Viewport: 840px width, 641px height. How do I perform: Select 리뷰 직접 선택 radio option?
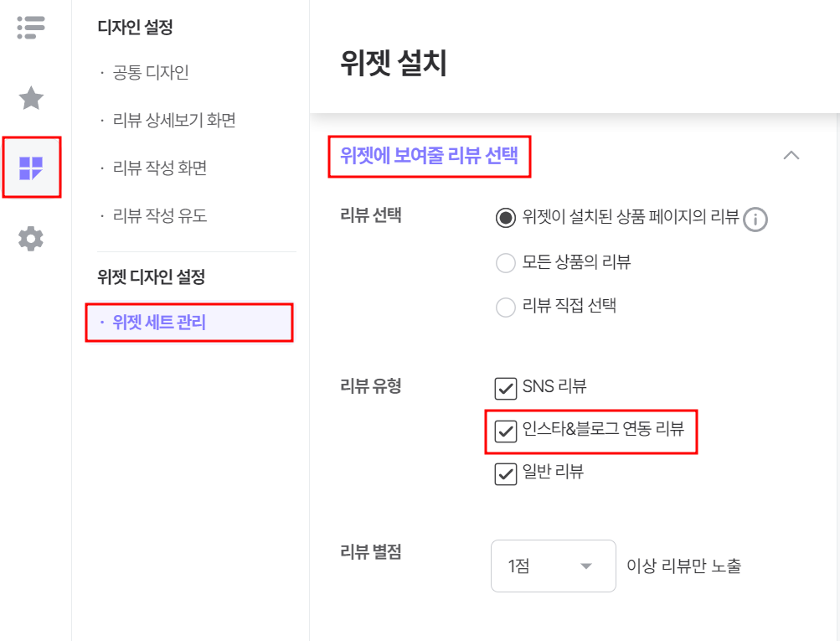click(505, 308)
